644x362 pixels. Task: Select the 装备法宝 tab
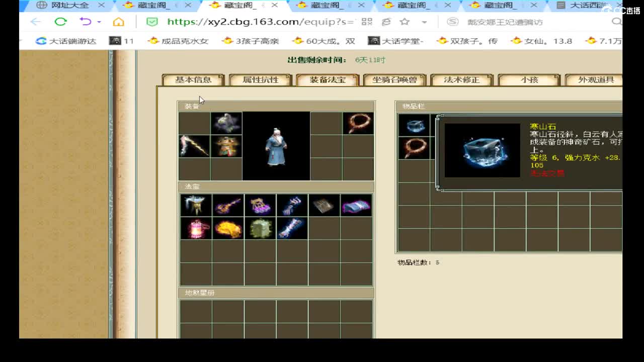tap(328, 80)
